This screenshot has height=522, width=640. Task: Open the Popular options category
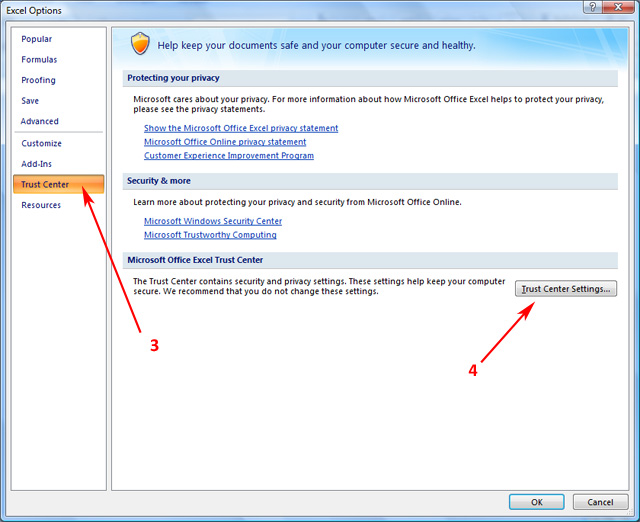tap(37, 39)
